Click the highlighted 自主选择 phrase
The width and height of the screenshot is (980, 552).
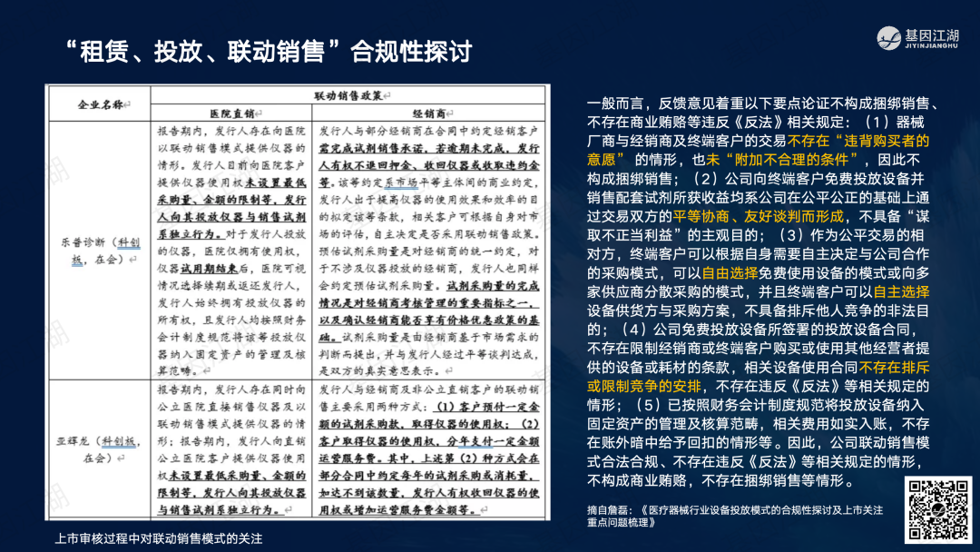[901, 291]
